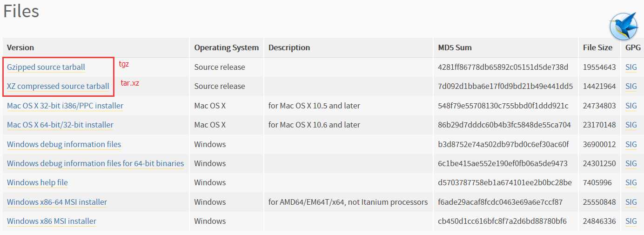Open SIG link for Windows help file
644x235 pixels.
(x=631, y=182)
